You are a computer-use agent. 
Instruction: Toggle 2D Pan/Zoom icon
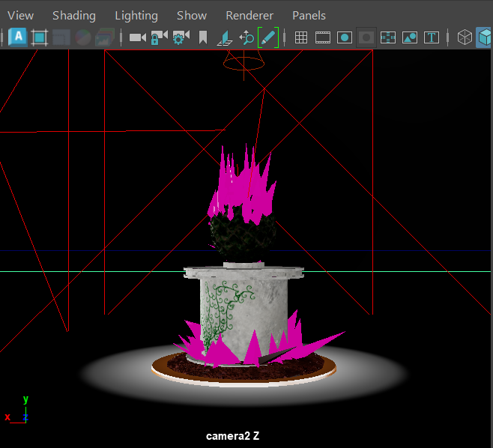point(246,37)
